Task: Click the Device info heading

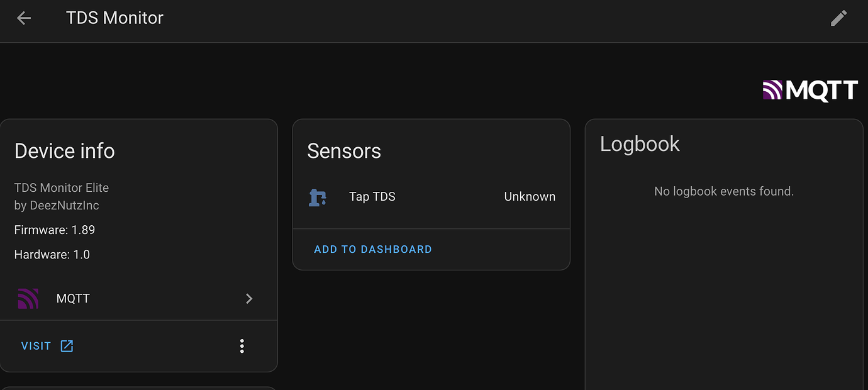Action: point(64,150)
